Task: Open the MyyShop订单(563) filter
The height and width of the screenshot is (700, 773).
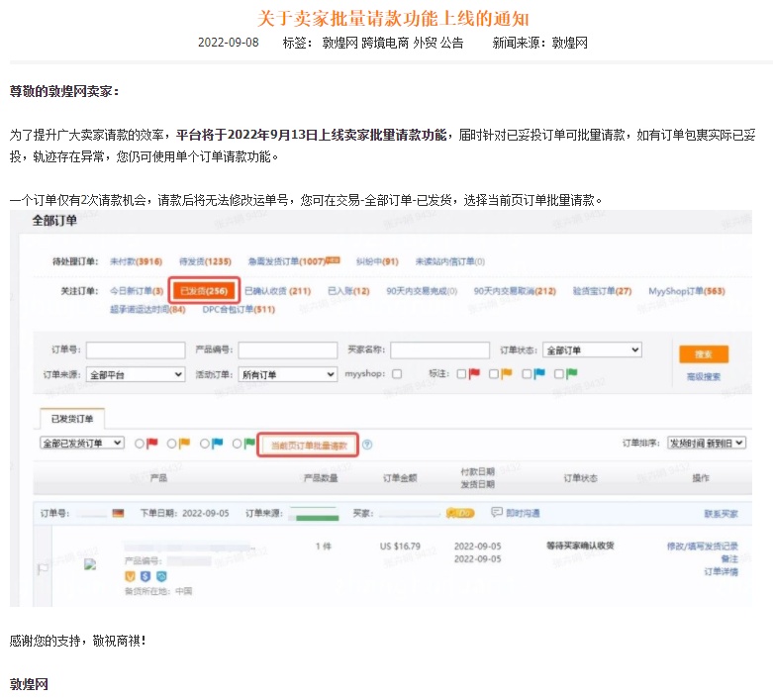Action: [x=687, y=291]
